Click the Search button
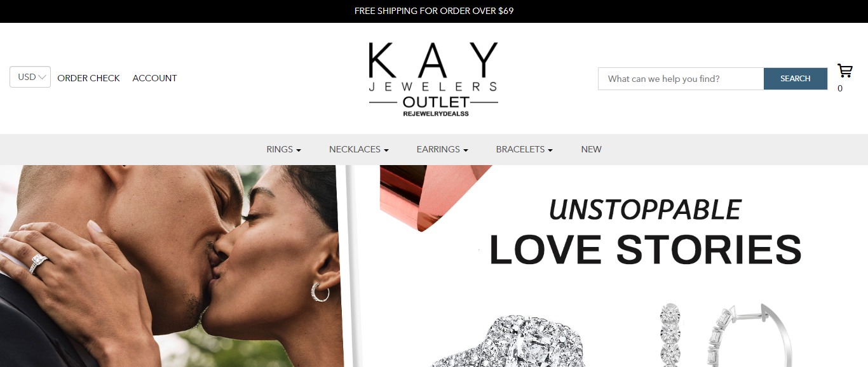The image size is (868, 367). 796,79
